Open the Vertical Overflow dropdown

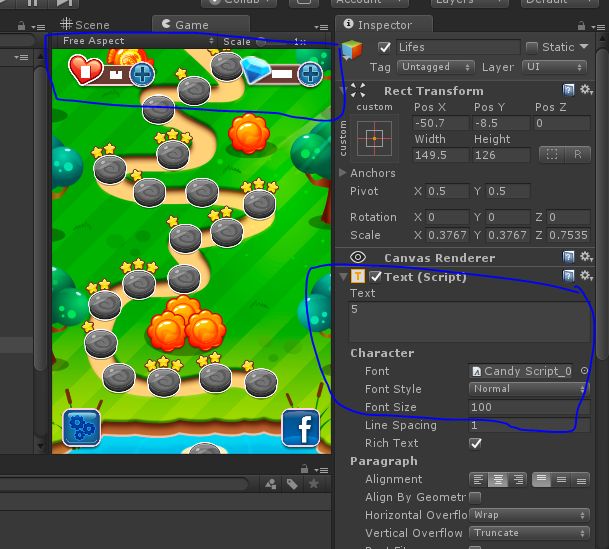[529, 533]
